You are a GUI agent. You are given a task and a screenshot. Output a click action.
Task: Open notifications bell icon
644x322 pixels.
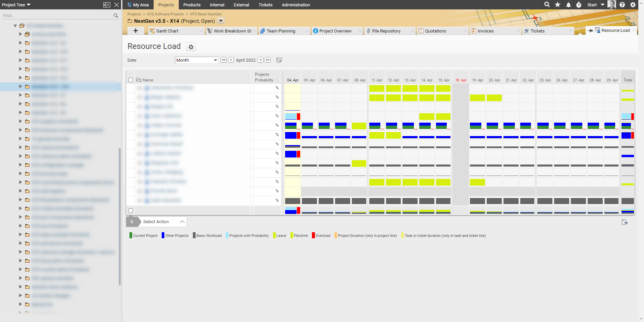(x=568, y=5)
